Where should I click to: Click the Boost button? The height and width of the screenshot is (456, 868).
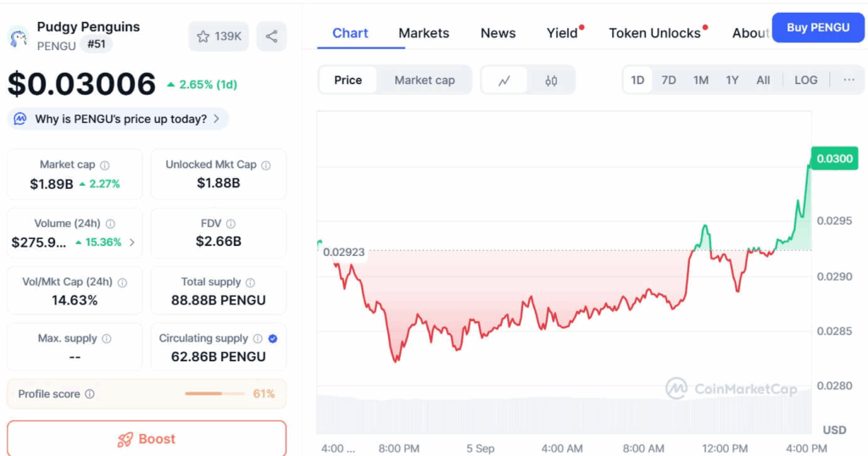147,439
